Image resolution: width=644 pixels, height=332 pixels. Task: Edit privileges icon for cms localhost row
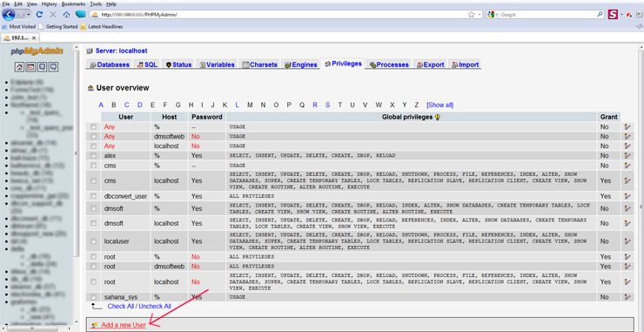tap(627, 180)
